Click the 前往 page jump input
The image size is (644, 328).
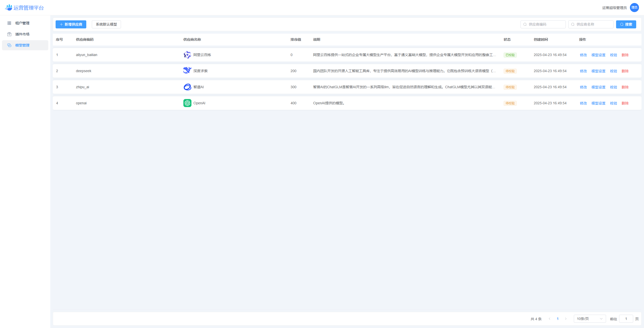pyautogui.click(x=626, y=319)
